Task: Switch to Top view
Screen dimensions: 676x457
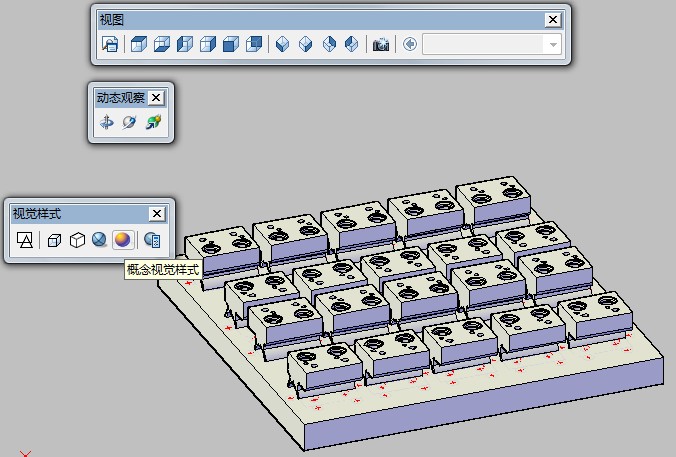Action: pyautogui.click(x=138, y=44)
